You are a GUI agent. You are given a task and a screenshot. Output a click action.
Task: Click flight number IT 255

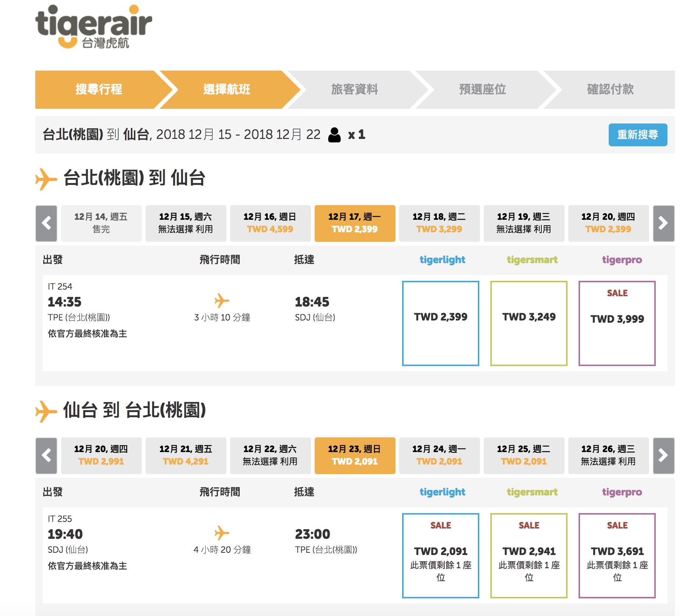(60, 519)
